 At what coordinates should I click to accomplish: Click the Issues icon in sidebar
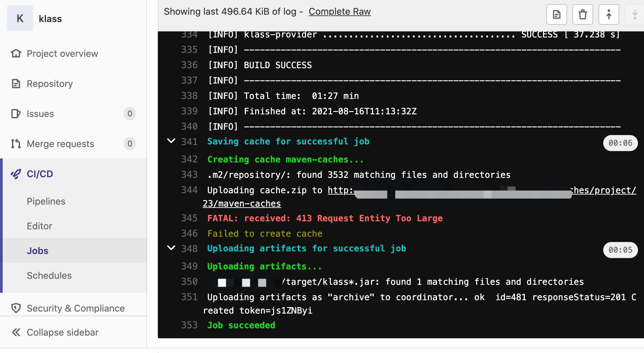(x=16, y=114)
